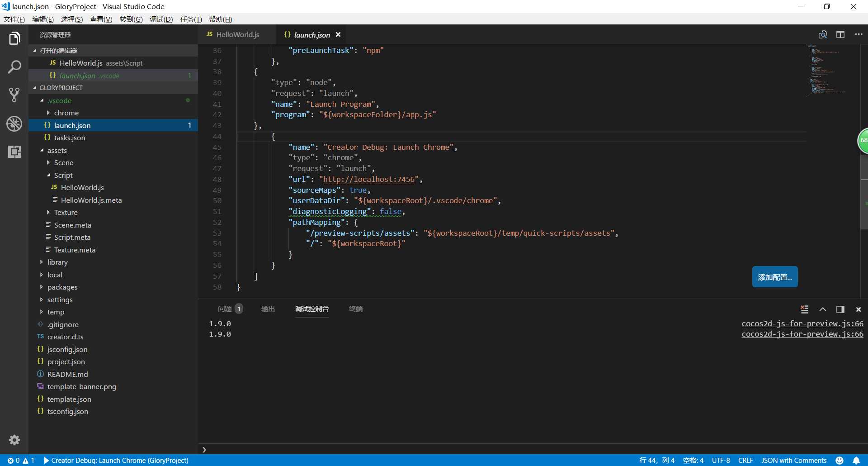Click the 空格: 4 indentation setting

(x=693, y=461)
